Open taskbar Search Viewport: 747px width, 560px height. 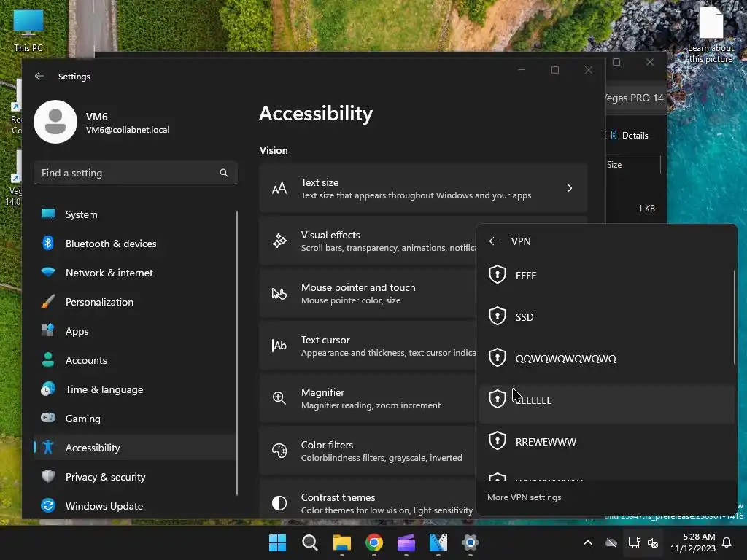coord(309,542)
